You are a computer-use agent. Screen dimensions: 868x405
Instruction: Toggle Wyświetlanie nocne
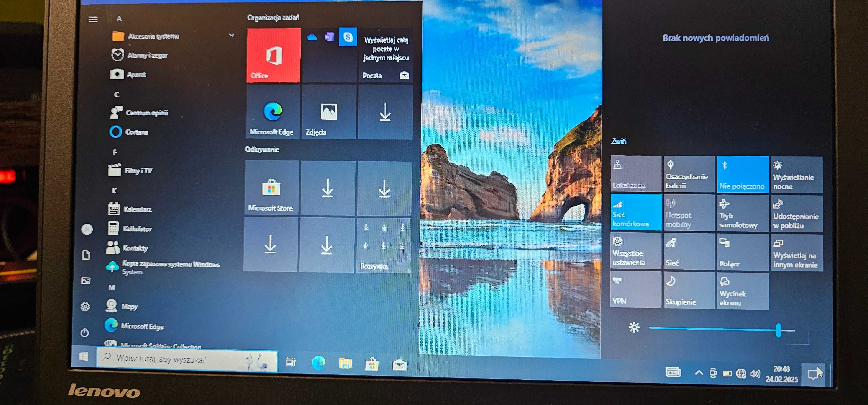click(x=797, y=175)
